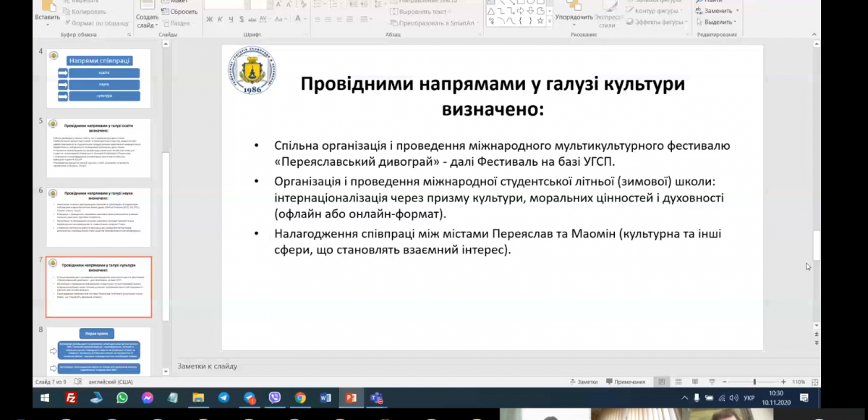The image size is (868, 420).
Task: Click the slide title text Провідними напрямами
Action: coord(493,96)
